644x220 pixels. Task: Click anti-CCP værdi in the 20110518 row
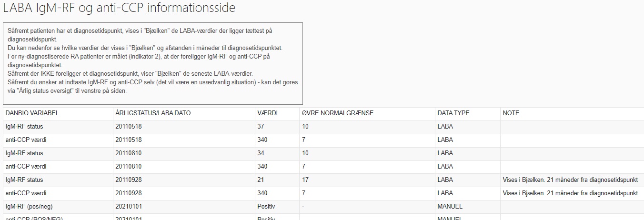pos(26,140)
